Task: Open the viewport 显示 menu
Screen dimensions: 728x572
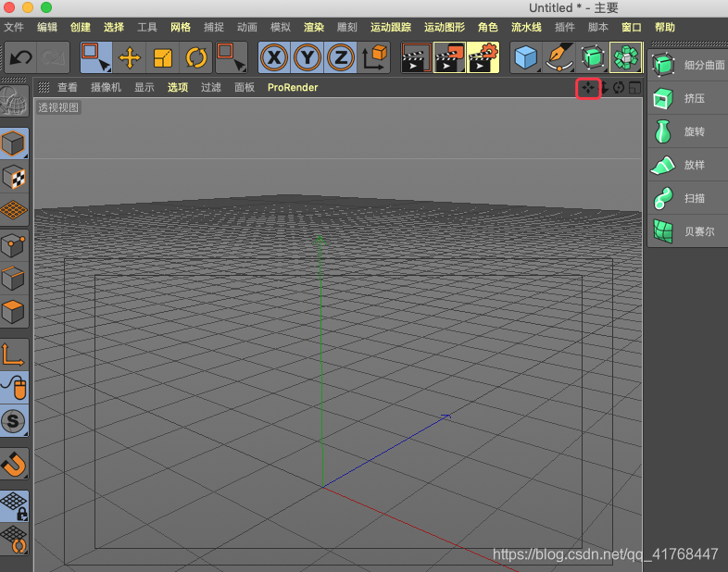Action: (144, 88)
